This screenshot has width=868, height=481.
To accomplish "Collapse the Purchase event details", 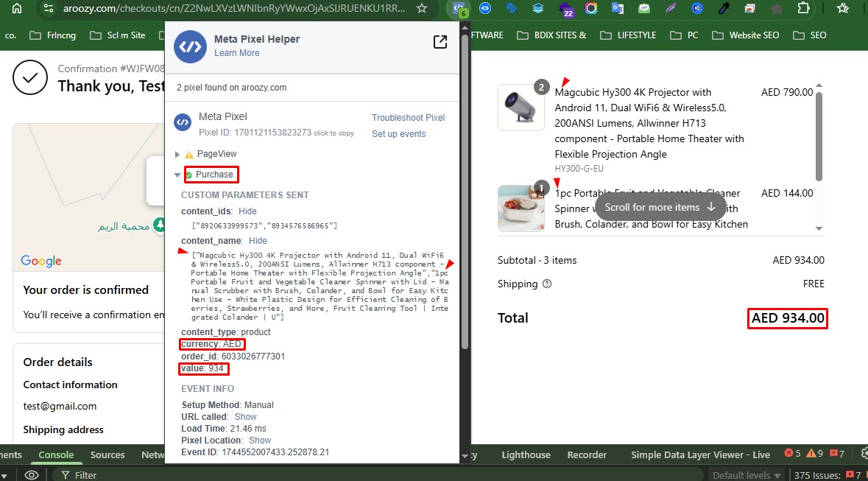I will click(x=177, y=175).
